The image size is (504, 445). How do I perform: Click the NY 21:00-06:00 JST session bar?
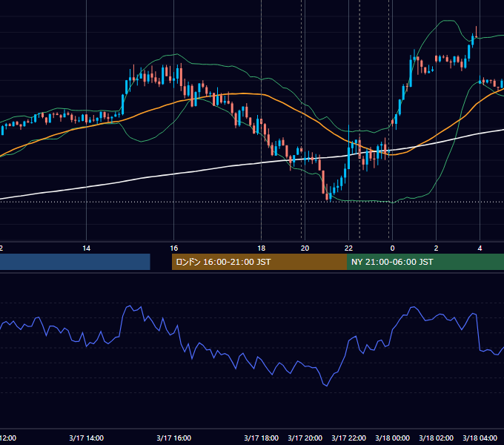[425, 262]
